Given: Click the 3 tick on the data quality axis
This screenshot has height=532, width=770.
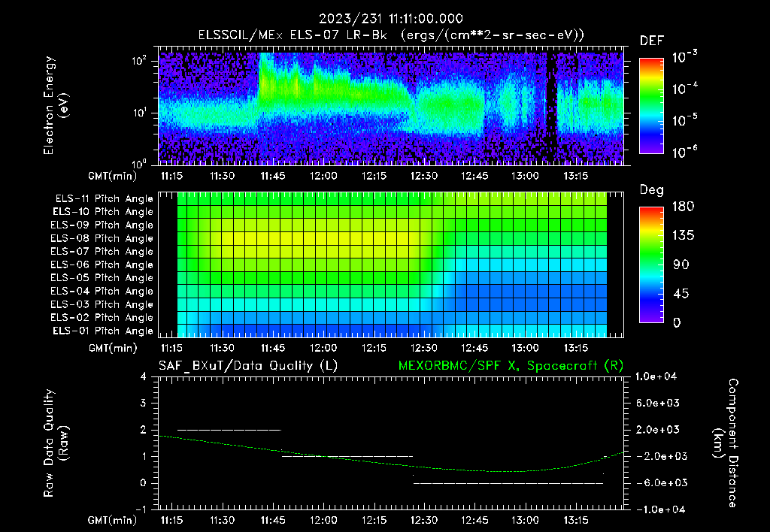Looking at the screenshot, I should tap(144, 404).
